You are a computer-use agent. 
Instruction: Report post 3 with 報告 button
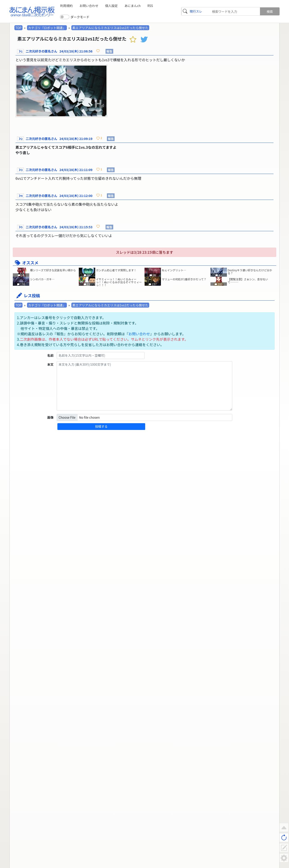tap(111, 170)
